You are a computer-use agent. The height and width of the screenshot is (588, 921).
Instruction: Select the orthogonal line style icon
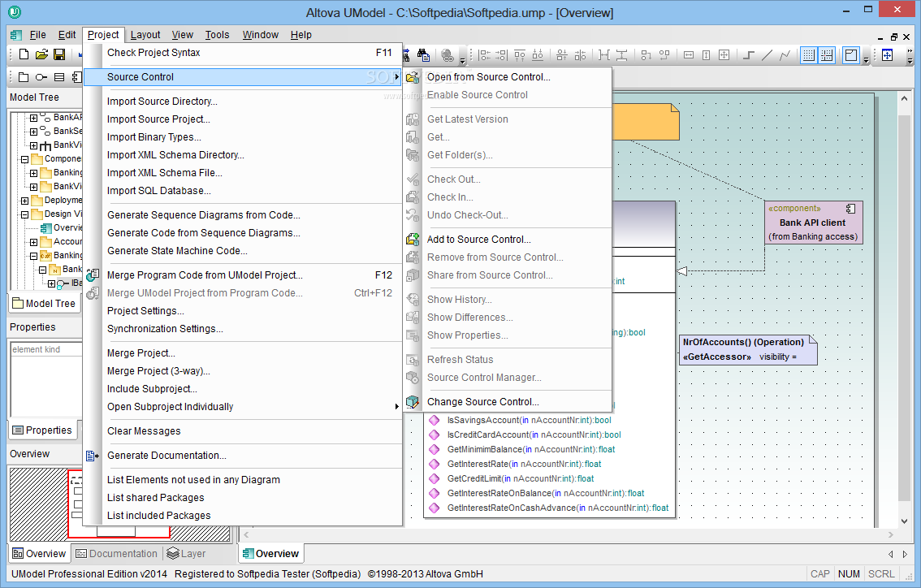pyautogui.click(x=749, y=55)
